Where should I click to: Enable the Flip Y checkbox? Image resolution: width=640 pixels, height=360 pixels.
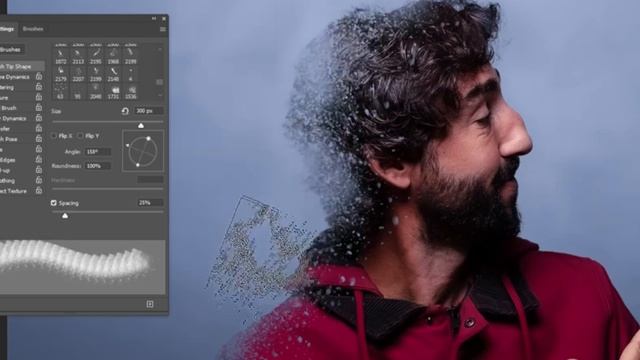80,136
